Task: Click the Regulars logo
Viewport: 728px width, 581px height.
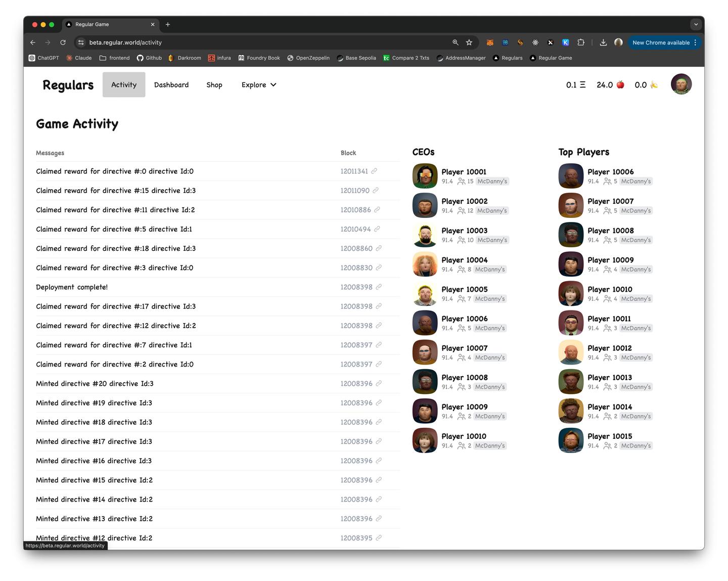Action: tap(68, 85)
